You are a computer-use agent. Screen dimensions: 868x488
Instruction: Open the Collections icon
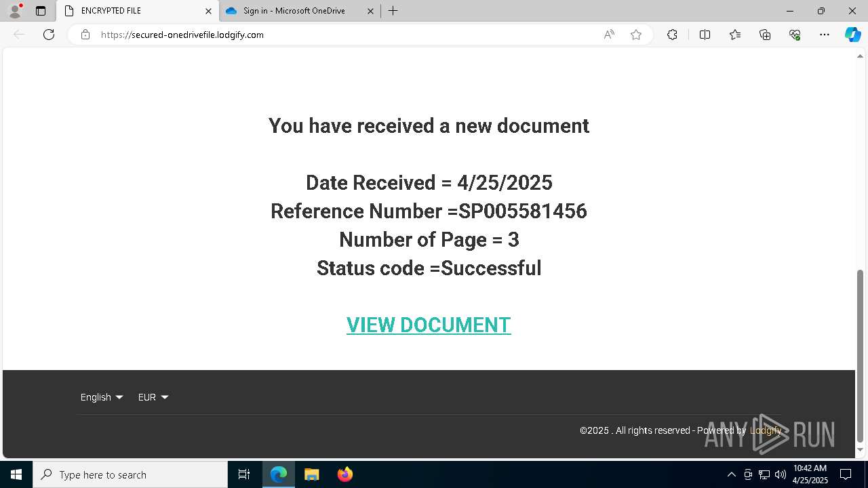(765, 35)
